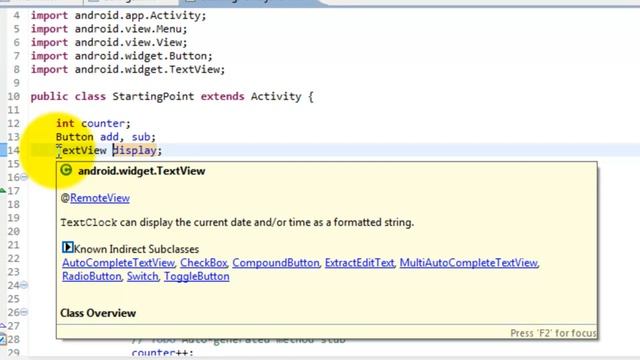The width and height of the screenshot is (640, 360).
Task: Click 'StartingPoint' class name on line 10
Action: (x=153, y=96)
